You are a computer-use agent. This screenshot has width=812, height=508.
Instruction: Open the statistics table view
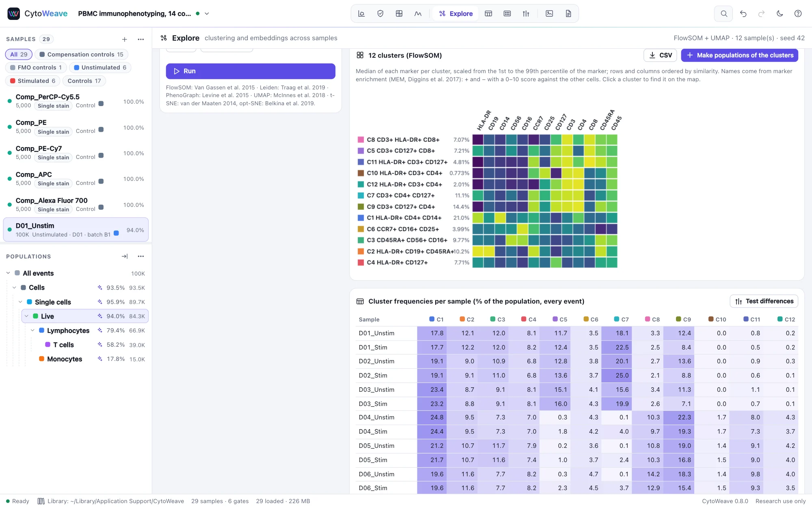coord(488,13)
